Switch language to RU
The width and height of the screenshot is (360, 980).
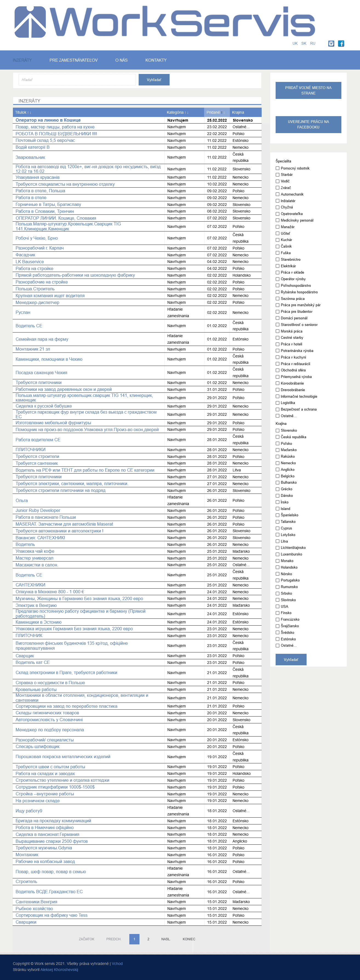(312, 43)
